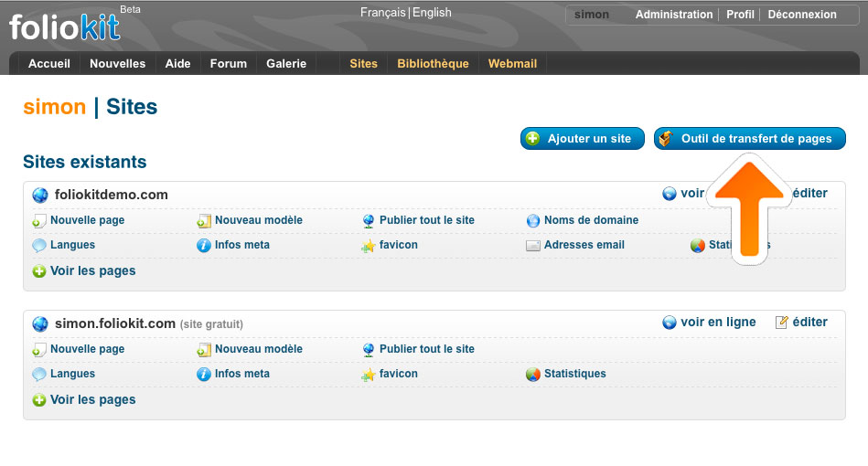Click favicon star icon in foliokitdemo.com
This screenshot has width=868, height=466.
coord(368,246)
